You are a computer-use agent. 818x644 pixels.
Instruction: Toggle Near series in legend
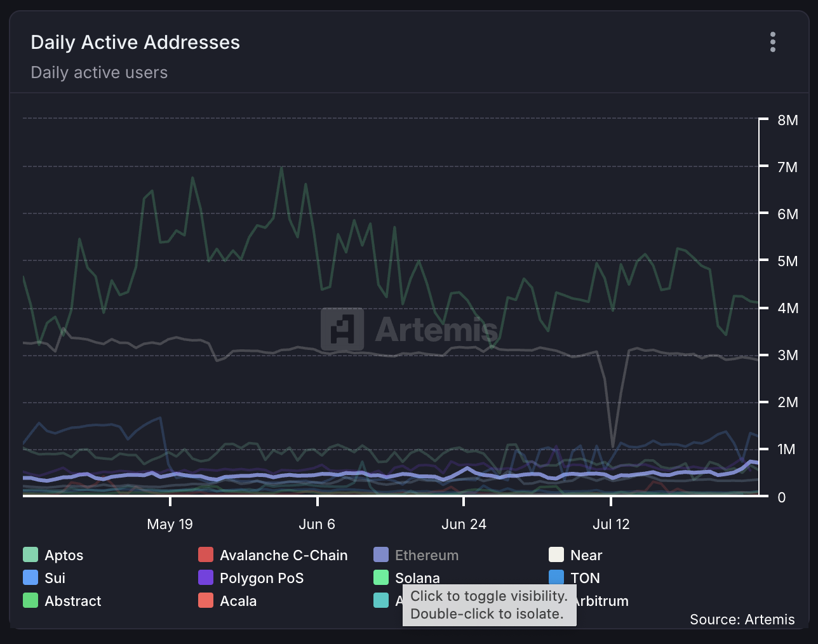point(575,555)
